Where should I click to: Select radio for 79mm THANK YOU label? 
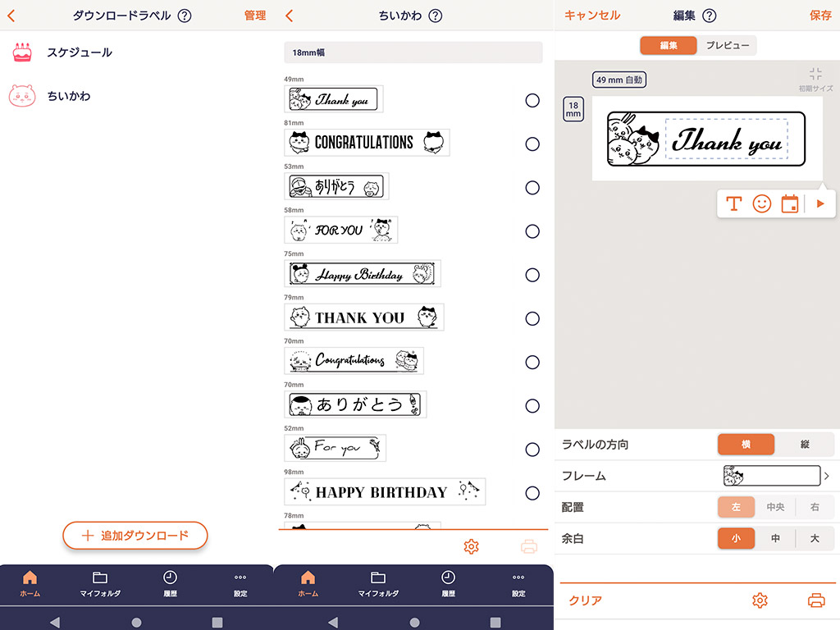click(532, 319)
